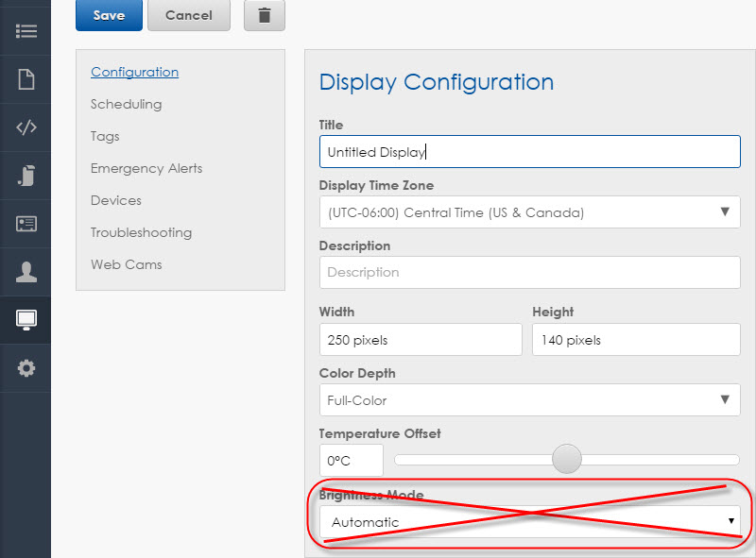This screenshot has width=756, height=558.
Task: Open the Color Depth dropdown
Action: click(529, 400)
